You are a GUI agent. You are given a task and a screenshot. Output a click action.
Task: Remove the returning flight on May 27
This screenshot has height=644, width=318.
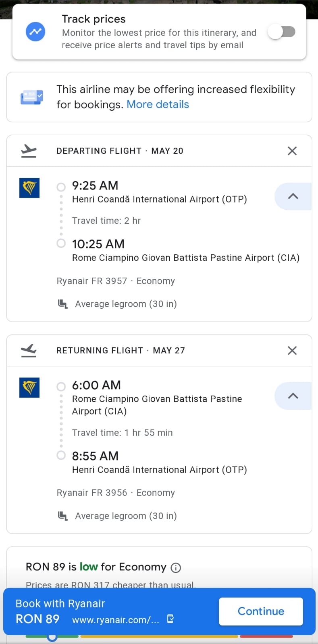(x=292, y=351)
